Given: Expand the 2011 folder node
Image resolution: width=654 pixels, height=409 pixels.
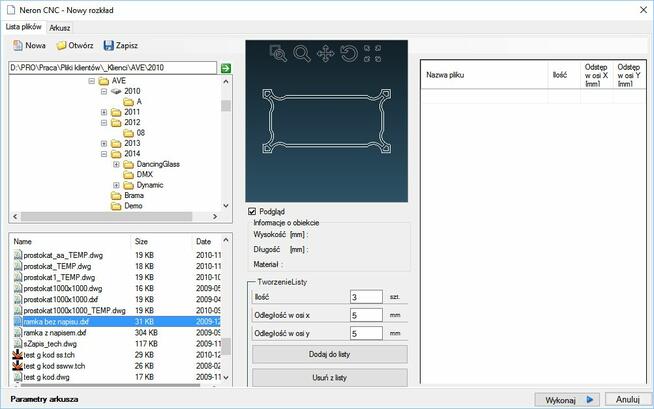Looking at the screenshot, I should 104,112.
